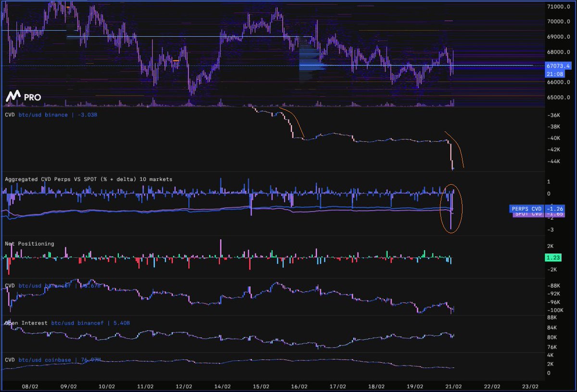Click the 80K Open Interest axis label

[x=552, y=337]
